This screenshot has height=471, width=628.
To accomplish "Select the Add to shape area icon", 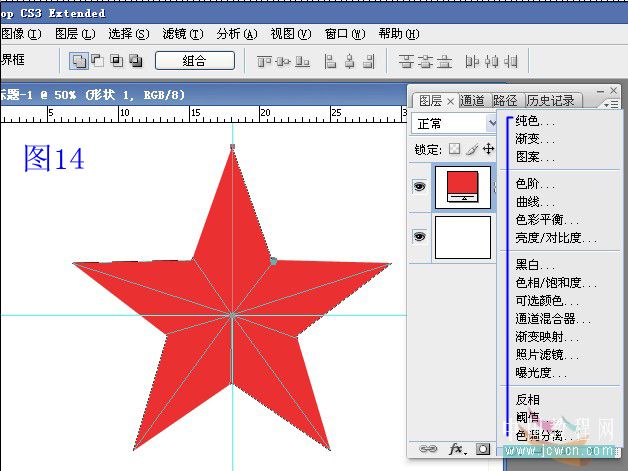I will (x=79, y=61).
